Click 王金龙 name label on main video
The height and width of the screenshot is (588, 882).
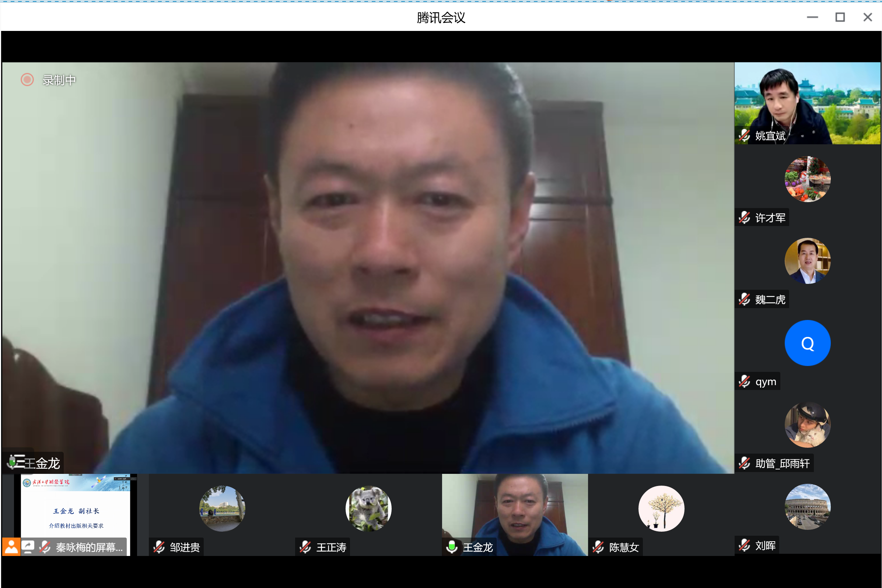pos(42,464)
